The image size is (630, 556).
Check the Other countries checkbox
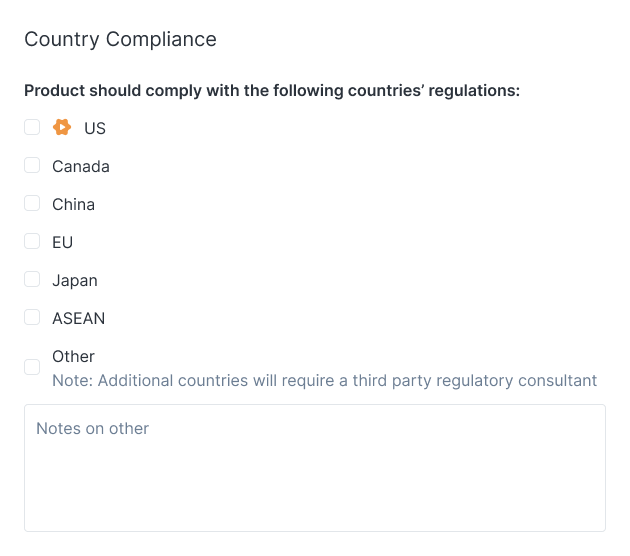click(x=32, y=367)
